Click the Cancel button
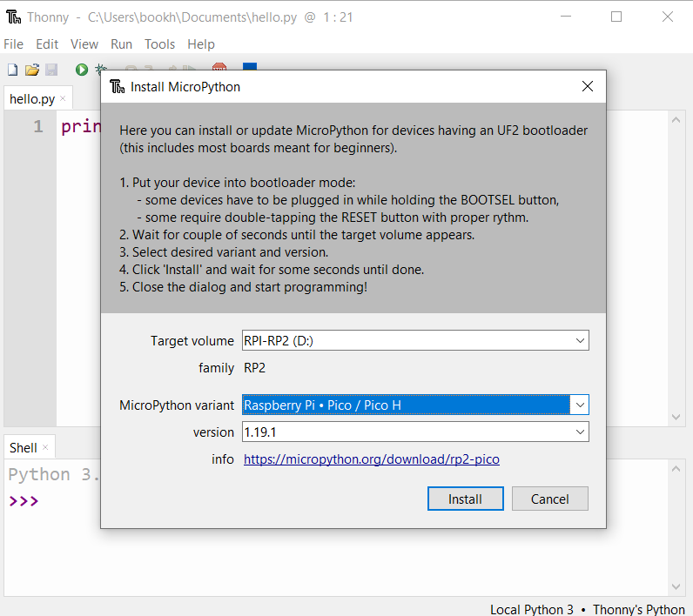This screenshot has width=693, height=616. [550, 499]
